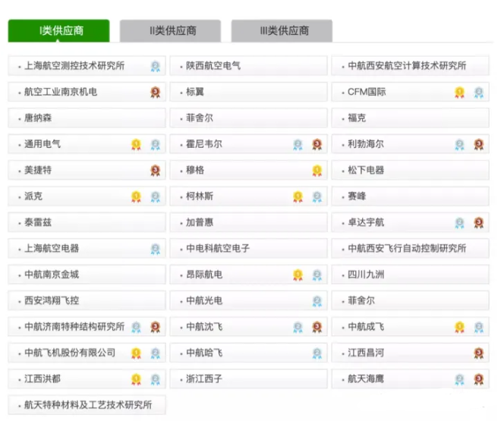Select the 浙江西子 supplier entry

point(248,379)
